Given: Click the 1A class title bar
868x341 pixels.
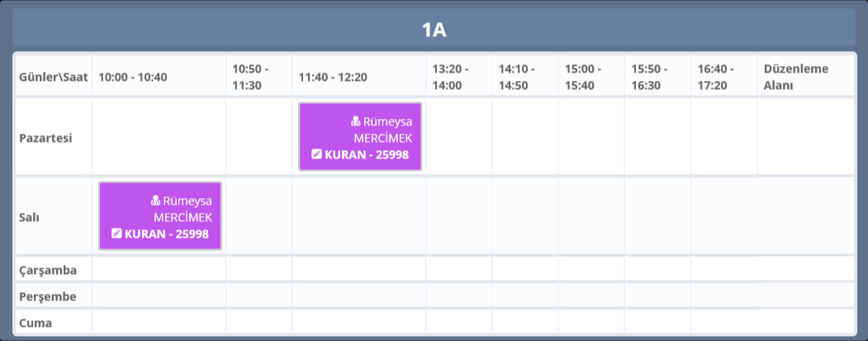Looking at the screenshot, I should click(x=434, y=31).
